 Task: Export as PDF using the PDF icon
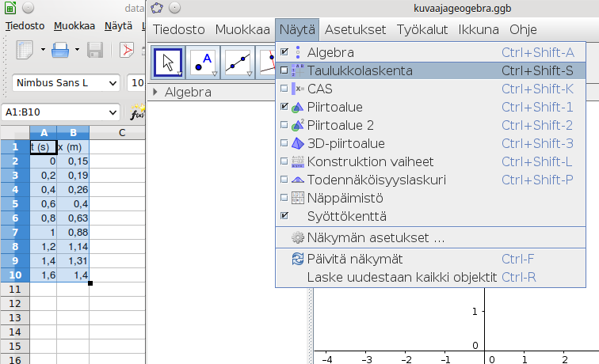pos(127,51)
